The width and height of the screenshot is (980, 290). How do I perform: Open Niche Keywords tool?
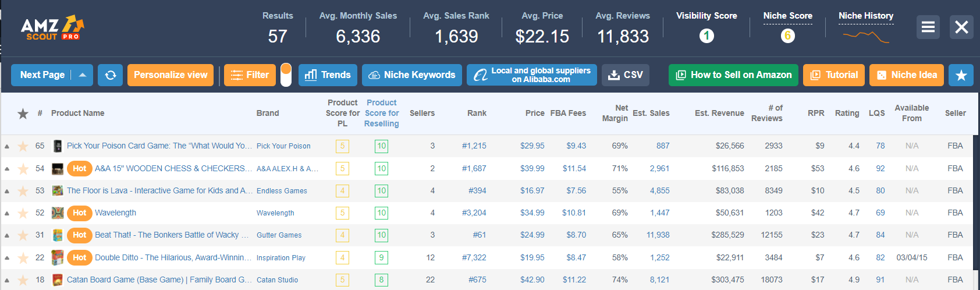point(412,75)
